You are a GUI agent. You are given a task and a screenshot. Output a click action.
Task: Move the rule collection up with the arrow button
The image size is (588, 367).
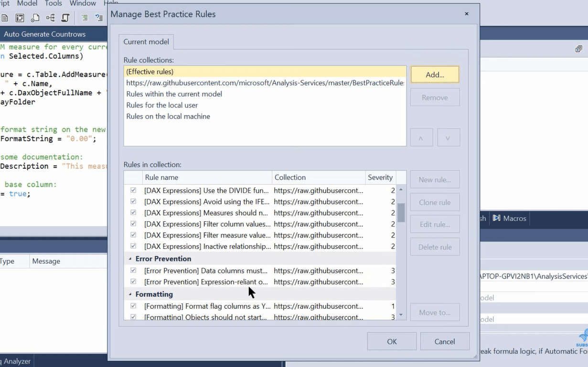point(421,138)
